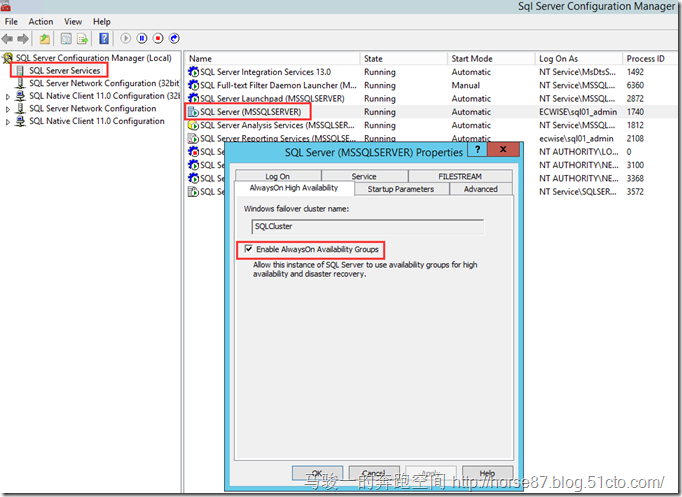
Task: Click the SQL Server Services tree icon
Action: (x=20, y=70)
